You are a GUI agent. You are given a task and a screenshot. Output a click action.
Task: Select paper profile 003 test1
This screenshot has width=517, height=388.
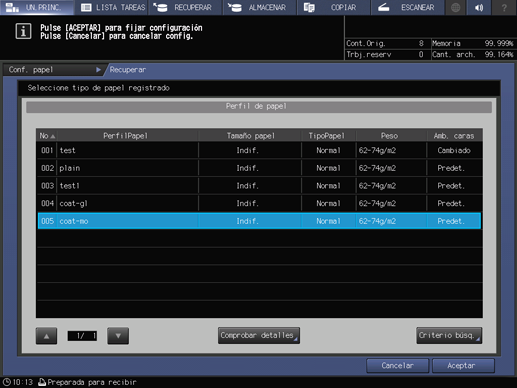259,186
